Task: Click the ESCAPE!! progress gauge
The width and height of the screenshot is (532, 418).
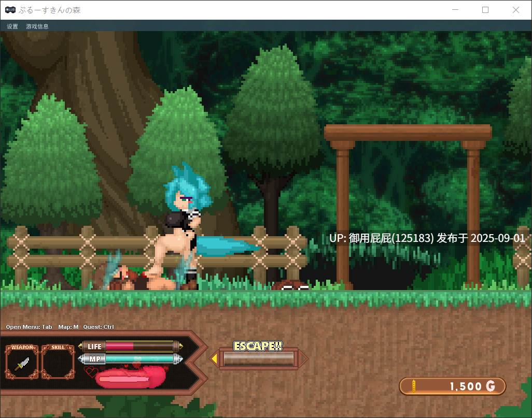Action: point(259,358)
